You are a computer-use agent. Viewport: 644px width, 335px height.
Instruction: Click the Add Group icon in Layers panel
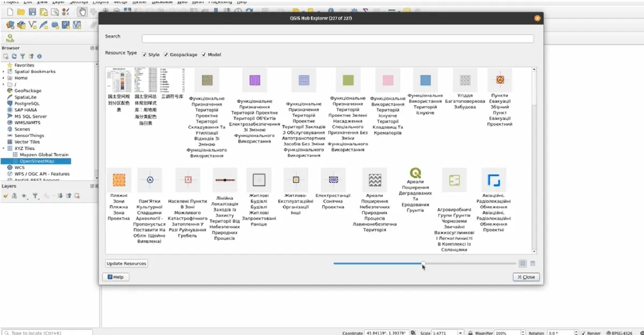[14, 196]
